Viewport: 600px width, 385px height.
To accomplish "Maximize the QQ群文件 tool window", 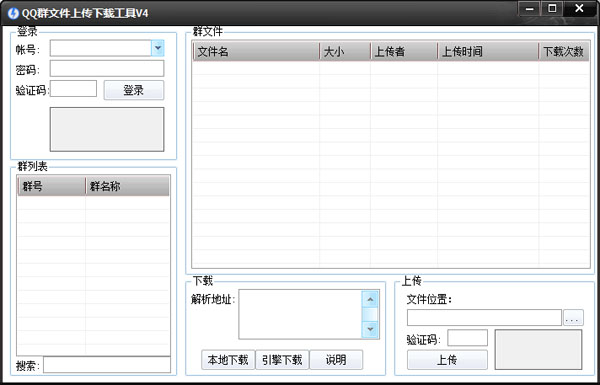I will coord(552,8).
